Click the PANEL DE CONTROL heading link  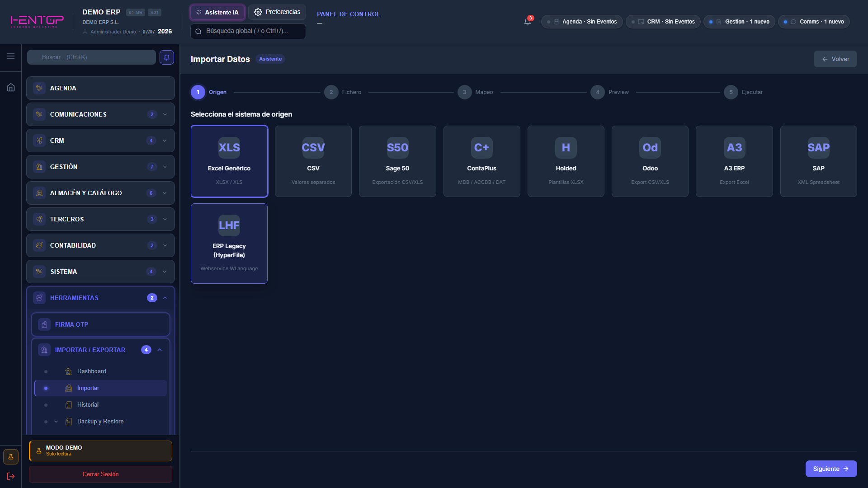coord(349,14)
